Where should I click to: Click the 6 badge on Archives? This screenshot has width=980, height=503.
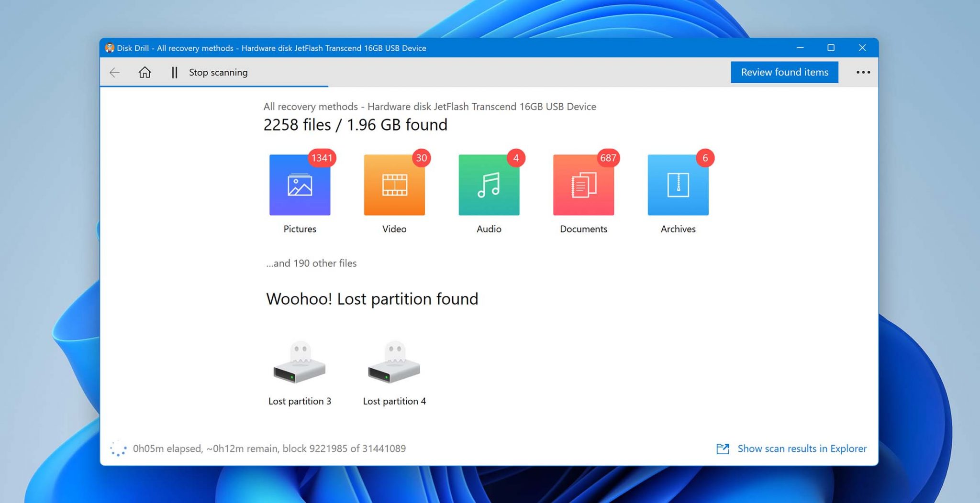click(705, 158)
